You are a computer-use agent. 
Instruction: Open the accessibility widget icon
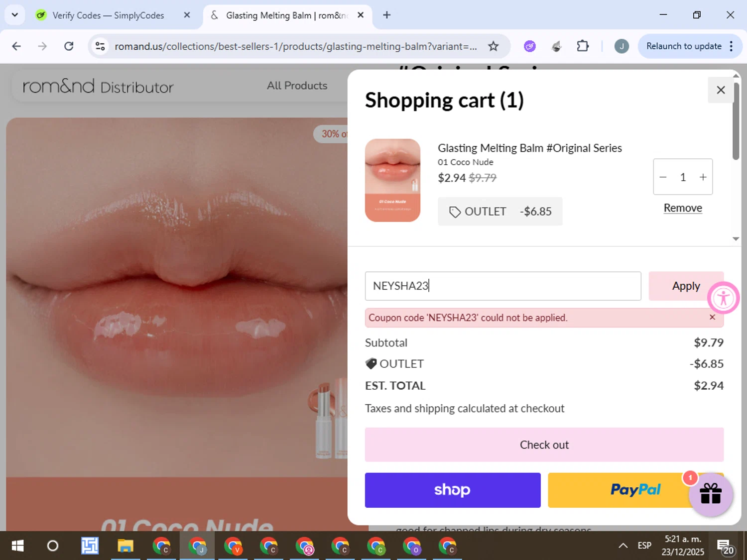tap(723, 298)
